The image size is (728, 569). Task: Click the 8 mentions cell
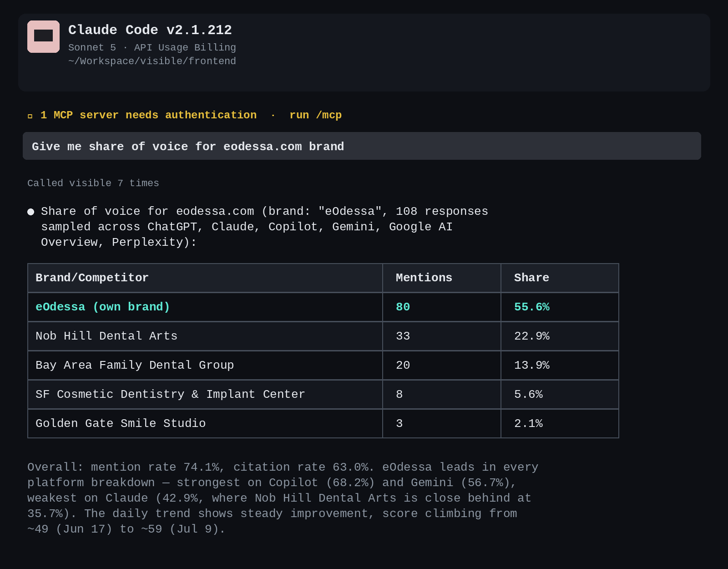[x=442, y=394]
